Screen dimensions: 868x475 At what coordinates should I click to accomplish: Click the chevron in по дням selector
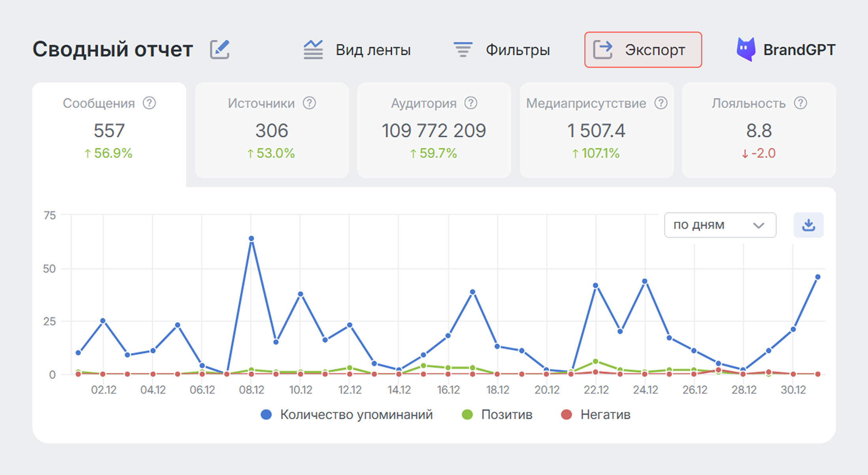coord(759,225)
